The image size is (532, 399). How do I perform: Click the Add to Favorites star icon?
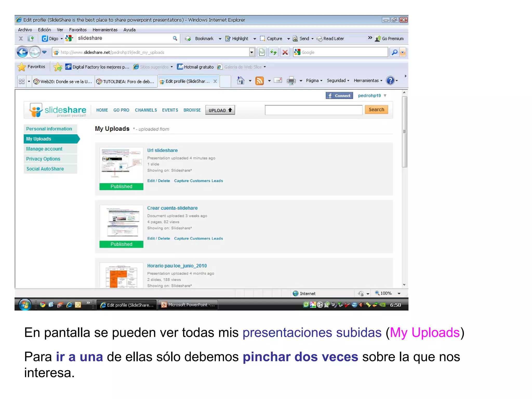pyautogui.click(x=58, y=67)
